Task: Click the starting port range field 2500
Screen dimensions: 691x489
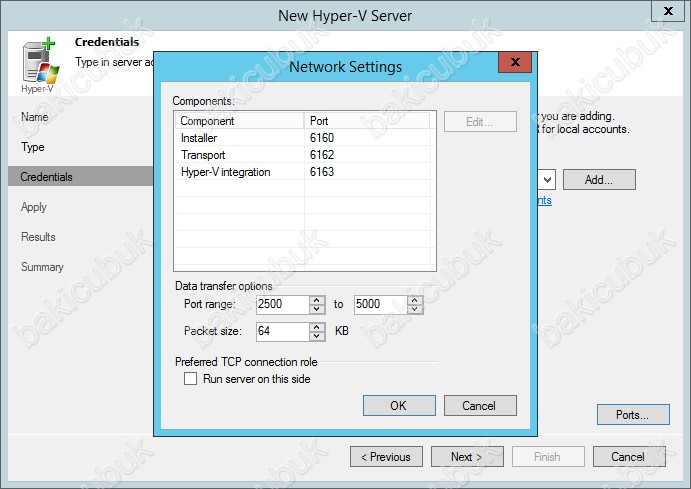Action: click(x=283, y=304)
